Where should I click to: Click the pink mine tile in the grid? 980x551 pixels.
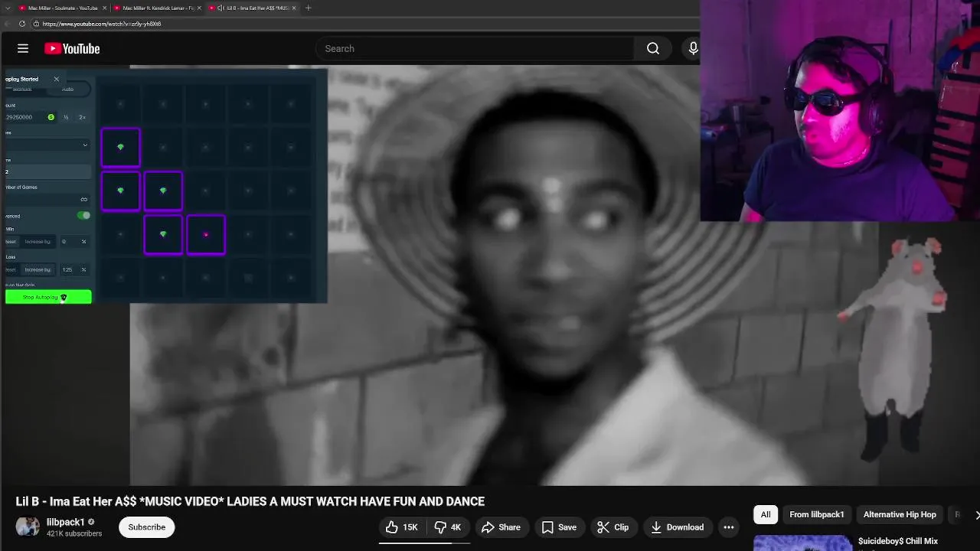[x=206, y=234]
